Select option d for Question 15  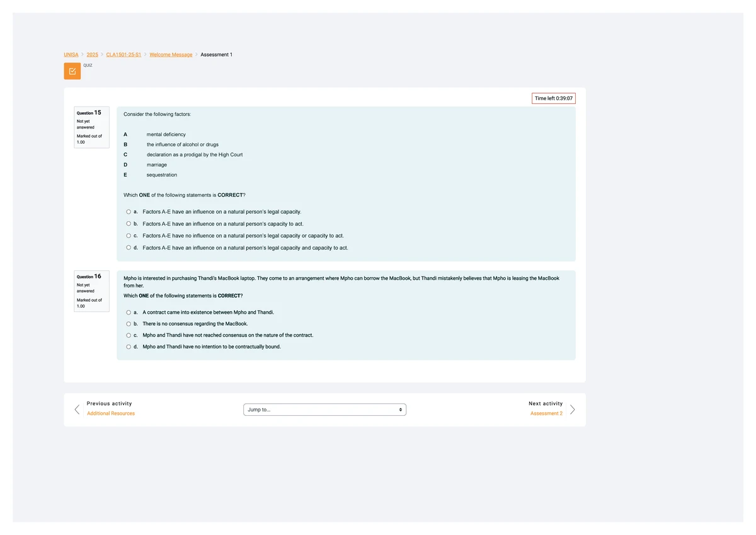pos(129,248)
